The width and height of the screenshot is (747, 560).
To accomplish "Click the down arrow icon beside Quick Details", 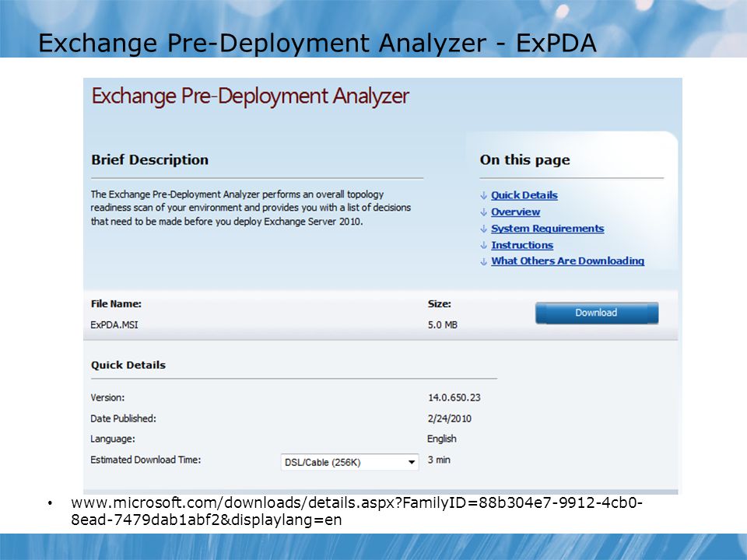I will tap(483, 196).
